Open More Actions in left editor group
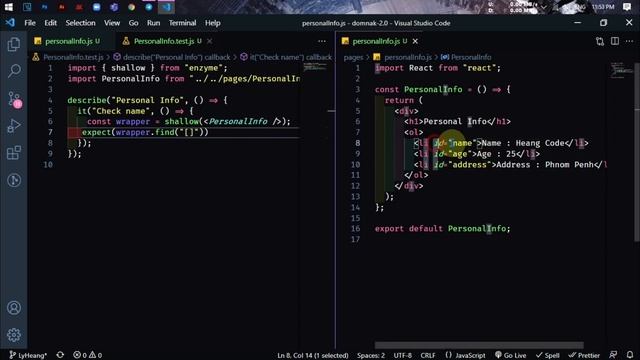 (322, 41)
